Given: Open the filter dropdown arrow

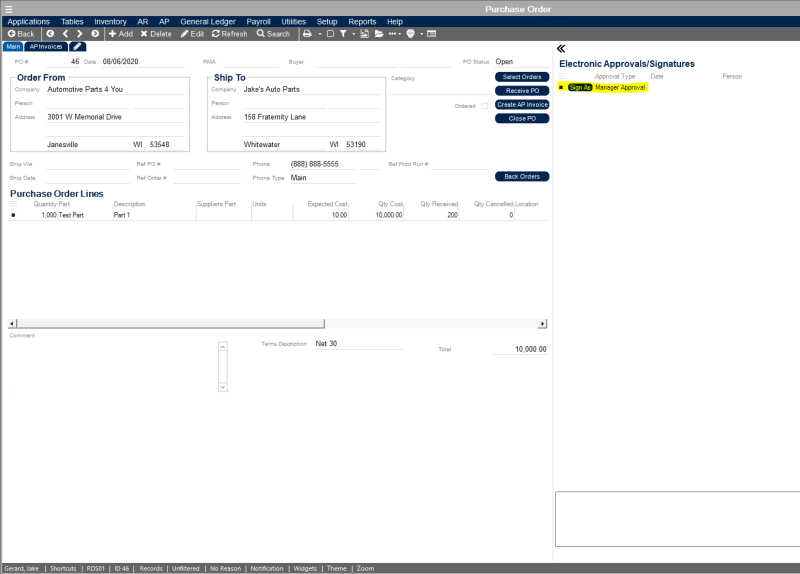Looking at the screenshot, I should [x=354, y=34].
